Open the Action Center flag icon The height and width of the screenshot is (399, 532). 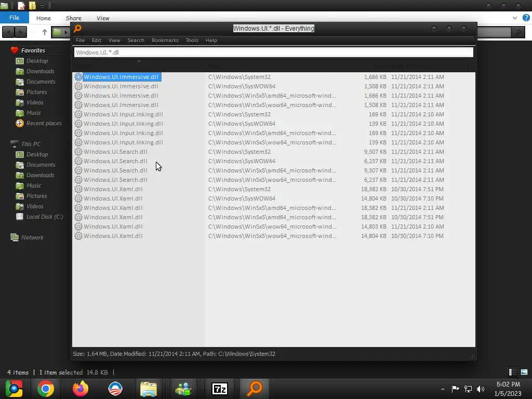click(455, 389)
